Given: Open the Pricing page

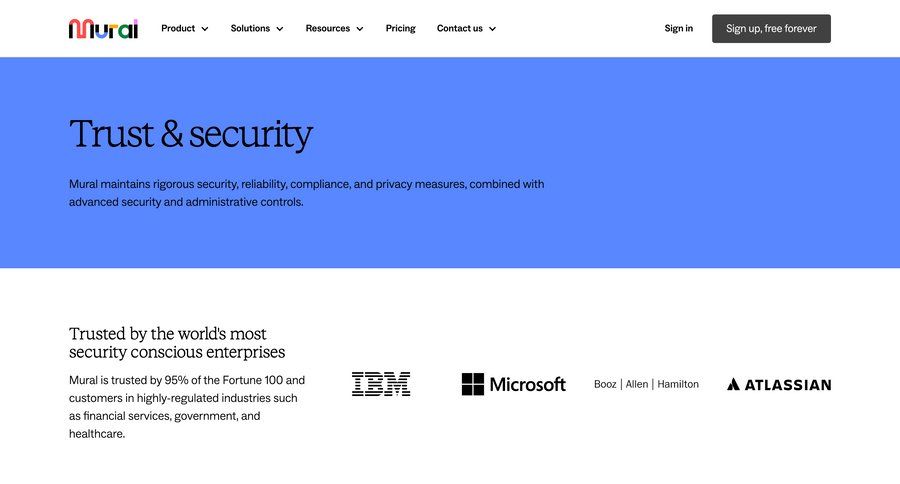Looking at the screenshot, I should [x=400, y=29].
